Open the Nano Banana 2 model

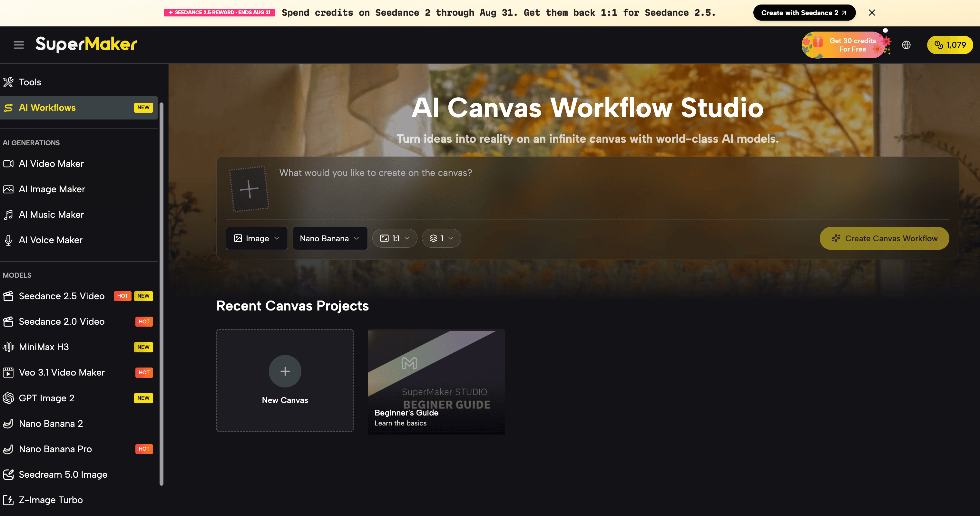pos(79,424)
